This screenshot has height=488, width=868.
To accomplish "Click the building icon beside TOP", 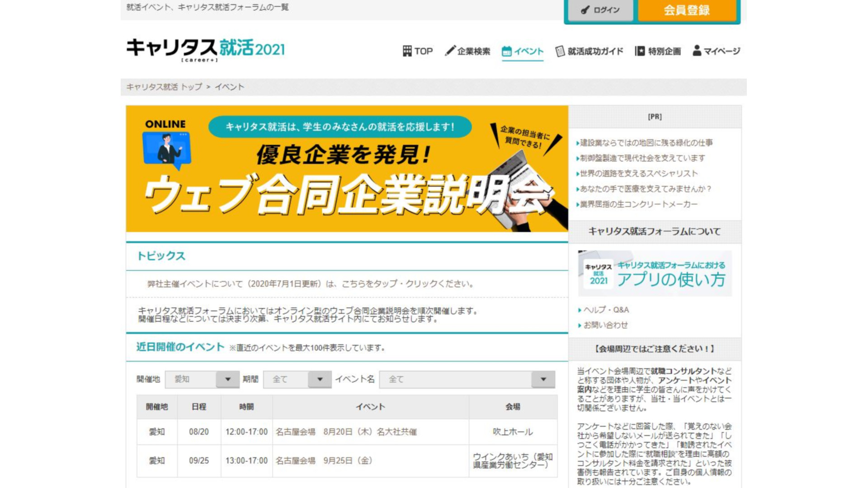I will 407,51.
